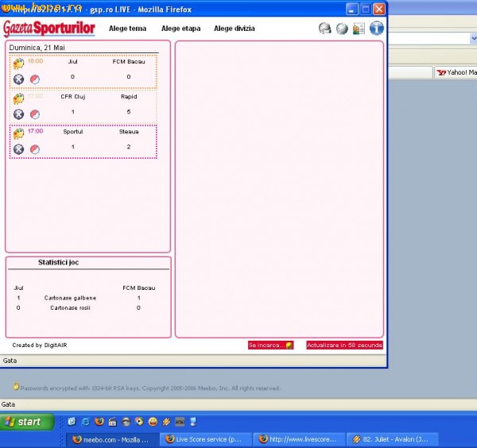Open the Alege divizia menu
This screenshot has width=477, height=448.
point(235,29)
